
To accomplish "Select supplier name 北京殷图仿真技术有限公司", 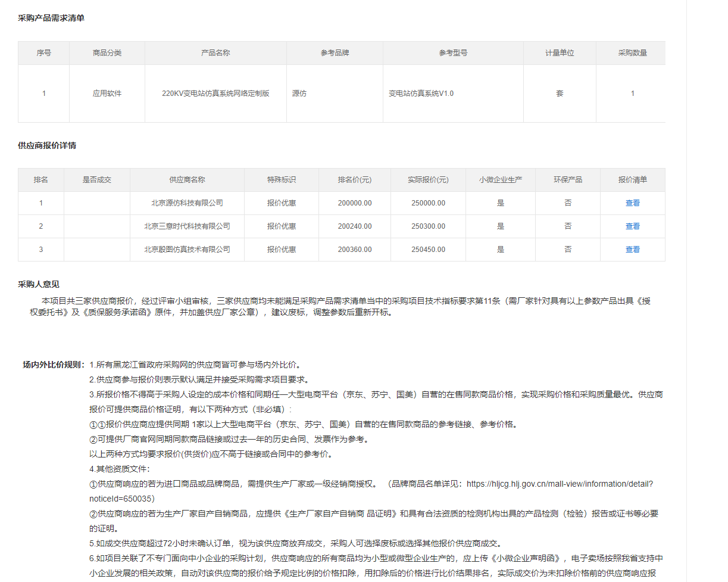I will (x=187, y=250).
